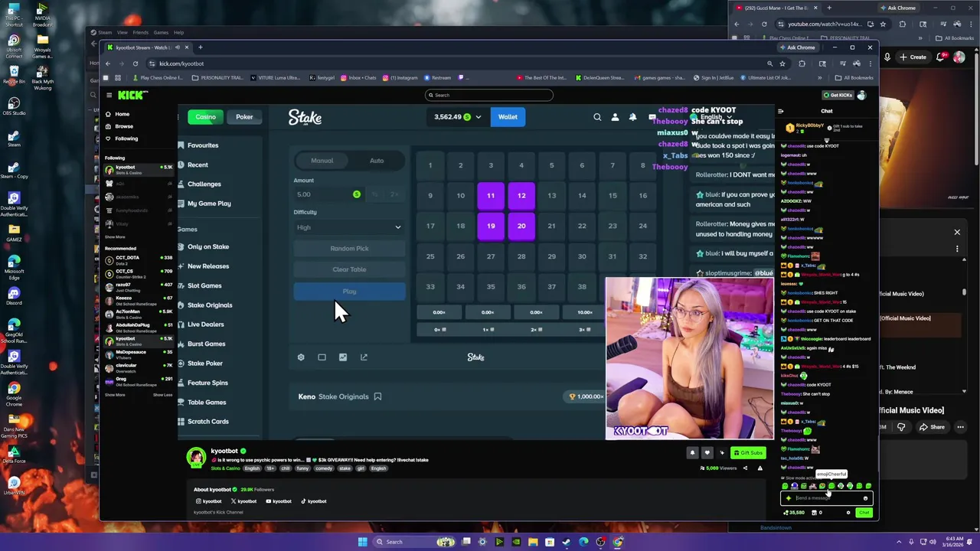
Task: Reload the kick.com page
Action: (136, 64)
